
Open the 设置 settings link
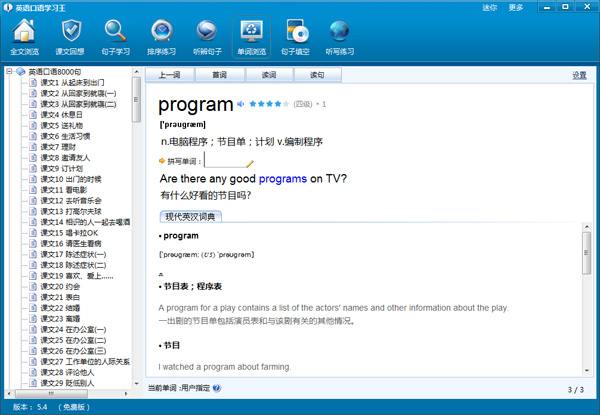point(579,75)
